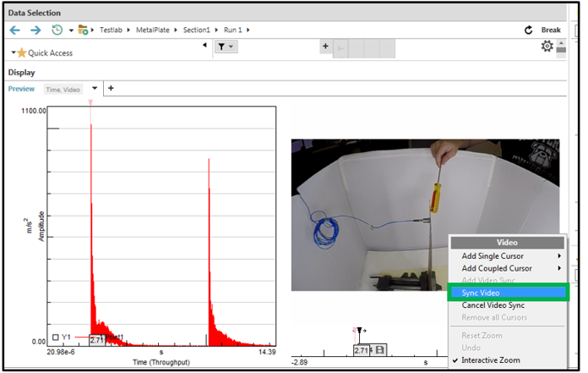Click the Break button
This screenshot has width=588, height=373.
[551, 30]
